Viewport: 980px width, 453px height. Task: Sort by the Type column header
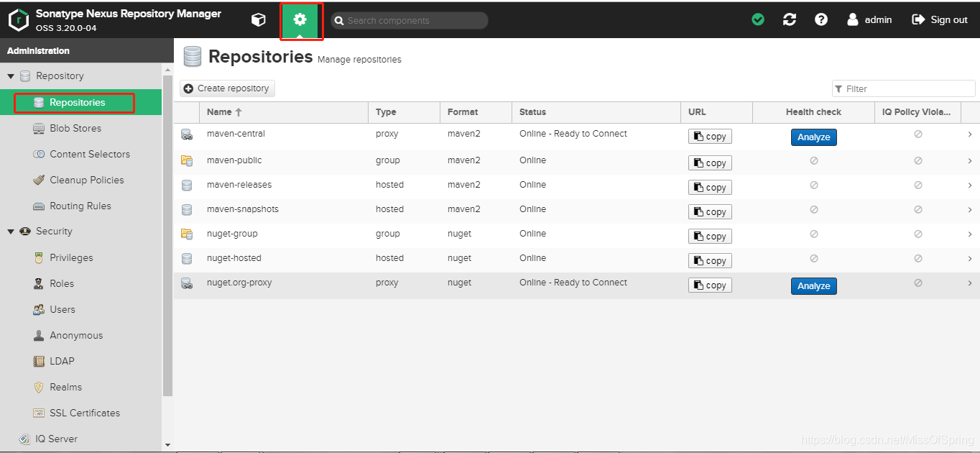click(404, 112)
